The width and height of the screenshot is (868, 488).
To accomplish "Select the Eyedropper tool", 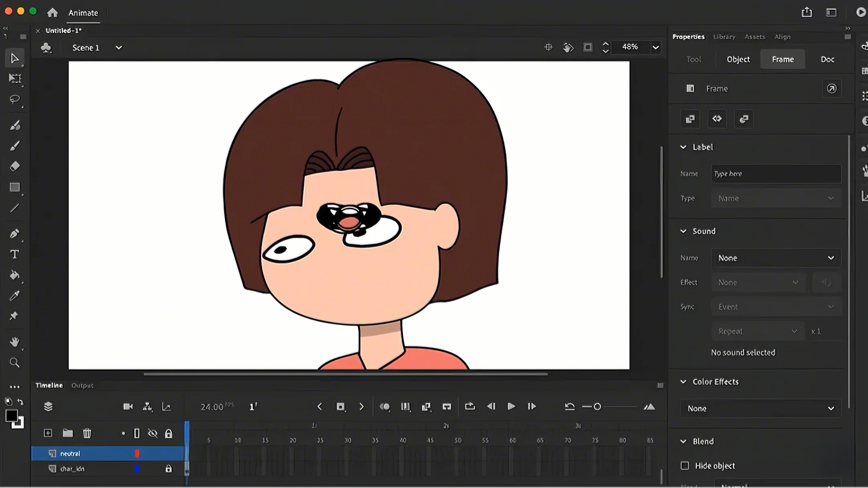I will [15, 296].
